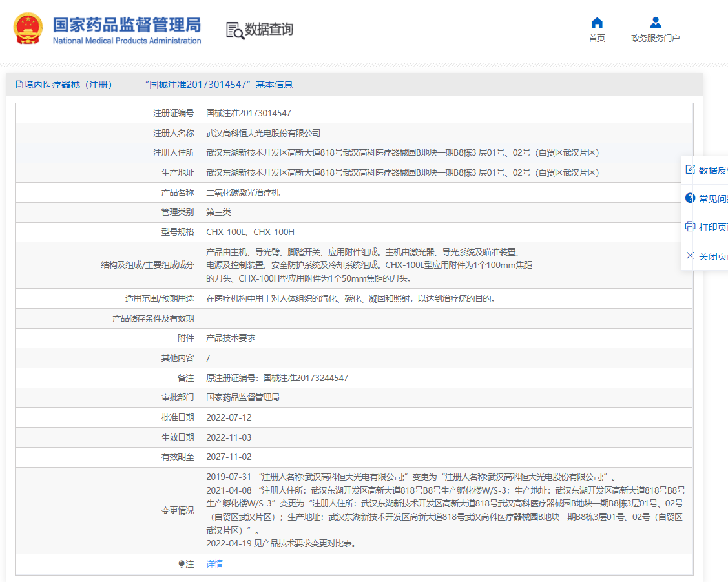Click effective date 2022-11-03
Viewport: 728px width, 582px height.
[x=229, y=437]
